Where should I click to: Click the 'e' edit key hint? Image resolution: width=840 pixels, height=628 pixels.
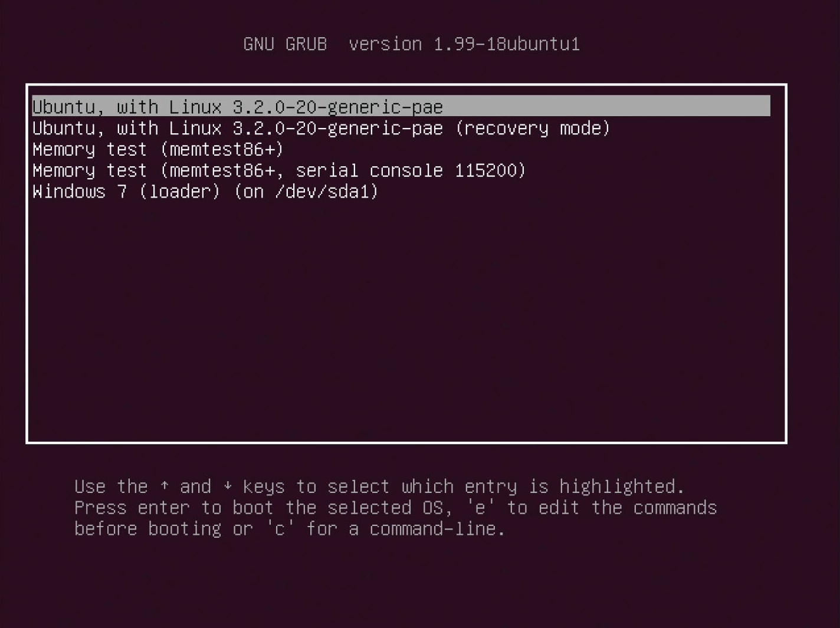(x=480, y=508)
